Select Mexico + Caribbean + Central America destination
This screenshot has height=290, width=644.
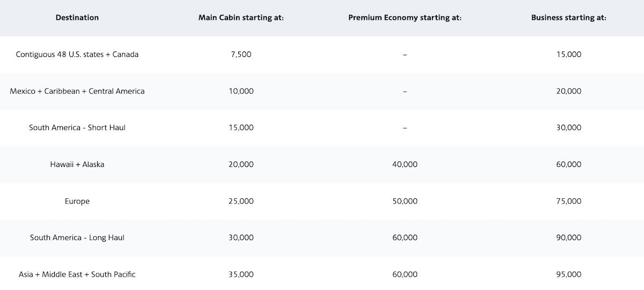pyautogui.click(x=77, y=91)
